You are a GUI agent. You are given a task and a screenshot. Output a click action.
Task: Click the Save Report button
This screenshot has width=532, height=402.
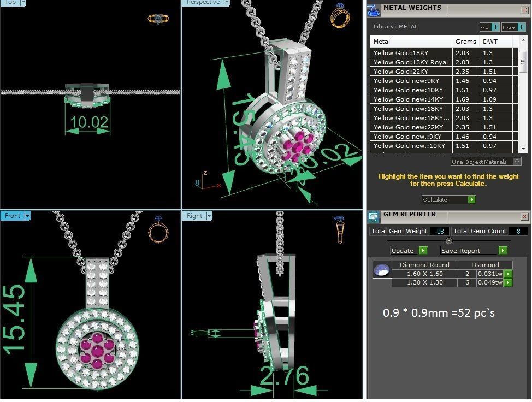(474, 250)
